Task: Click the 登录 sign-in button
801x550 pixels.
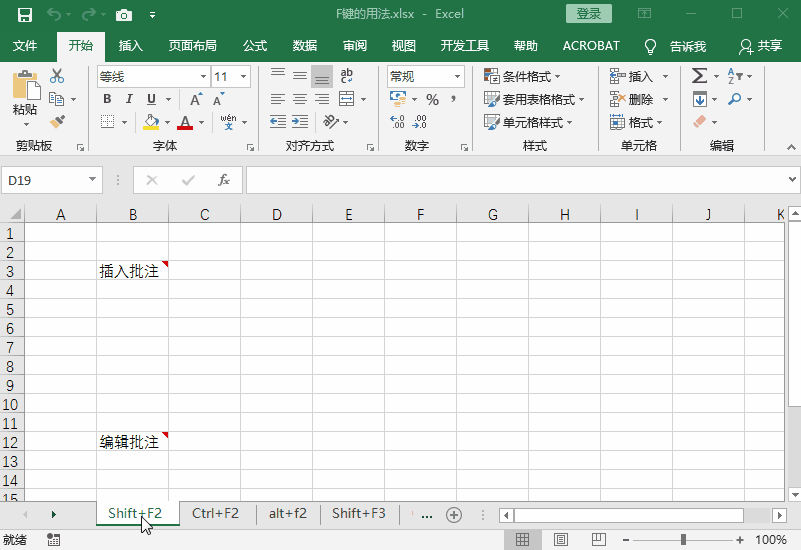Action: click(589, 14)
